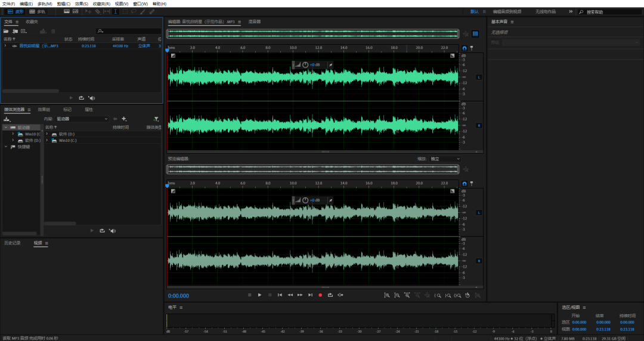The width and height of the screenshot is (644, 341).
Task: Select the Paintbrush Selection tool
Action: click(143, 11)
